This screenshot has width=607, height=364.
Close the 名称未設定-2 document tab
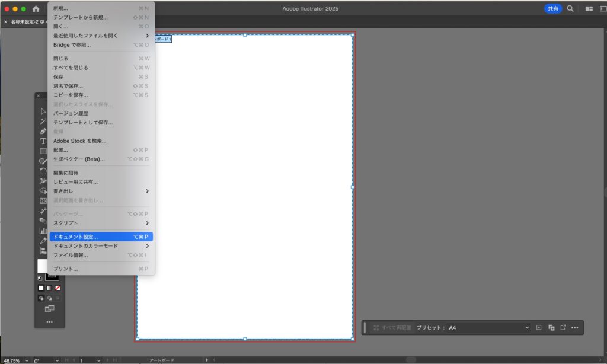click(5, 22)
